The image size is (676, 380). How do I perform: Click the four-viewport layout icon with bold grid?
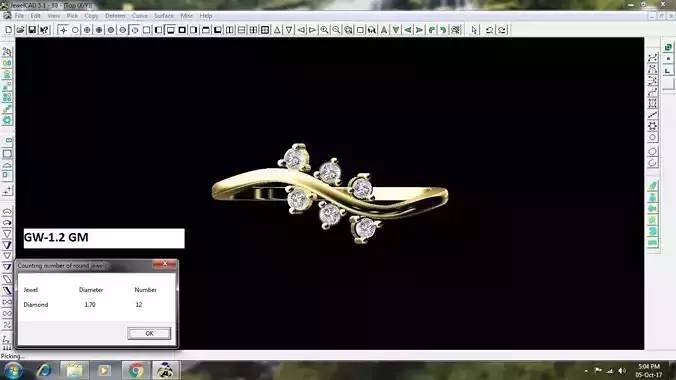point(265,30)
